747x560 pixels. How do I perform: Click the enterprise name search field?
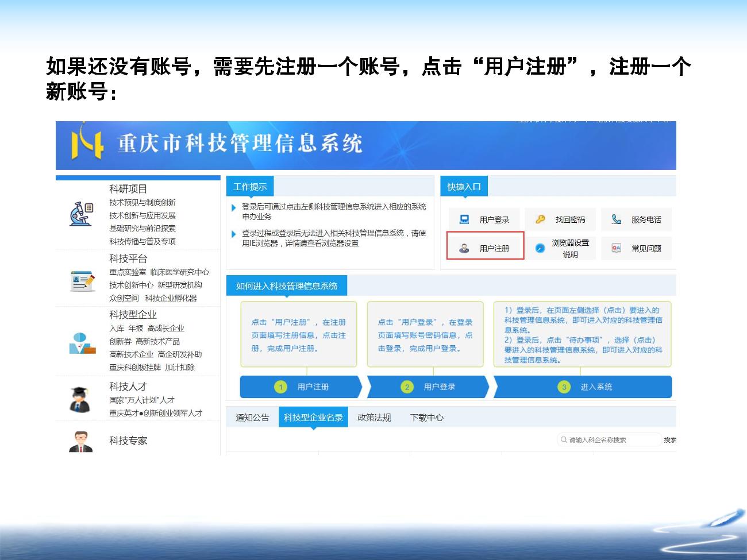pos(609,440)
